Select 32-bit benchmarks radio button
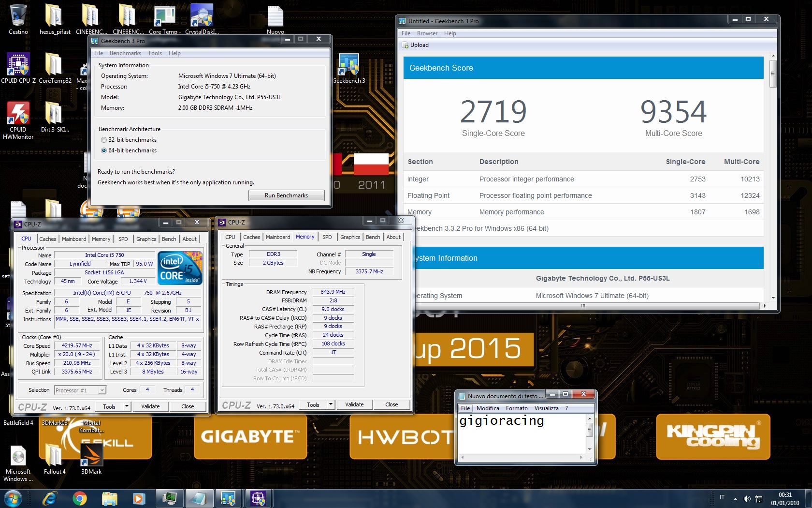Screen dimensions: 812x508 tap(104, 140)
